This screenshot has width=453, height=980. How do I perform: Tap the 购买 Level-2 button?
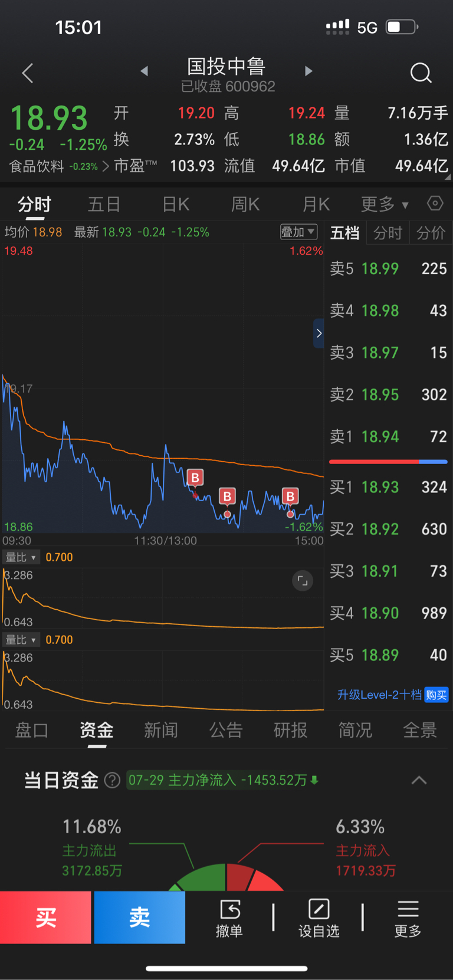coord(436,695)
